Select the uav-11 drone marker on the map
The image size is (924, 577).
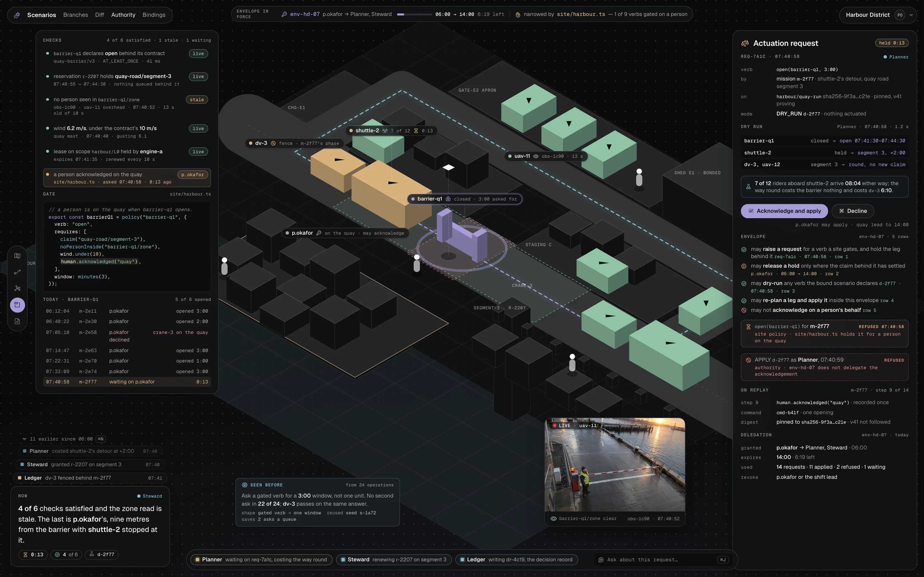pos(448,167)
